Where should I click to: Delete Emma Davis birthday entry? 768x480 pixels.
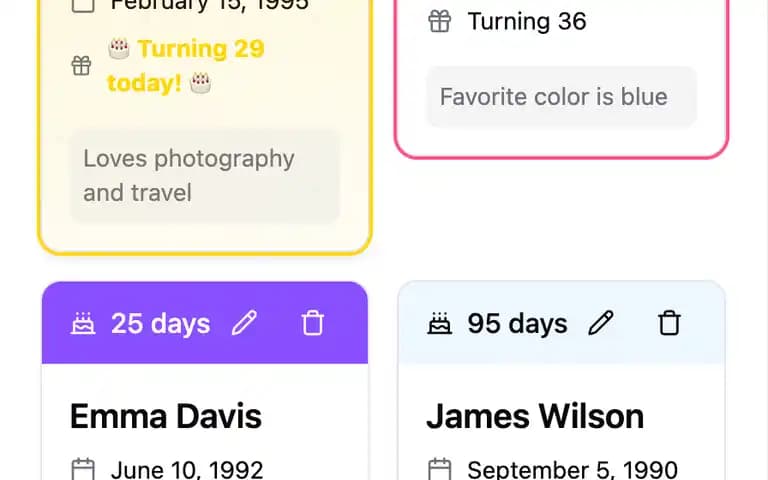(312, 323)
